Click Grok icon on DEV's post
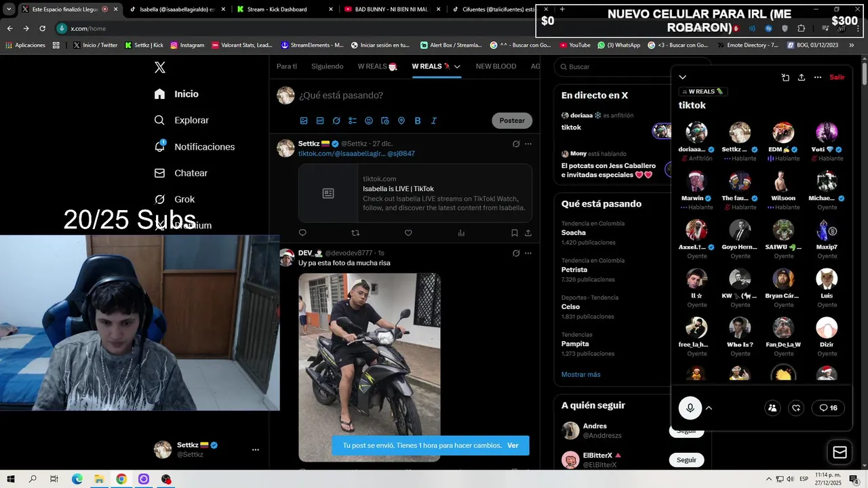Viewport: 868px width, 488px height. (516, 253)
